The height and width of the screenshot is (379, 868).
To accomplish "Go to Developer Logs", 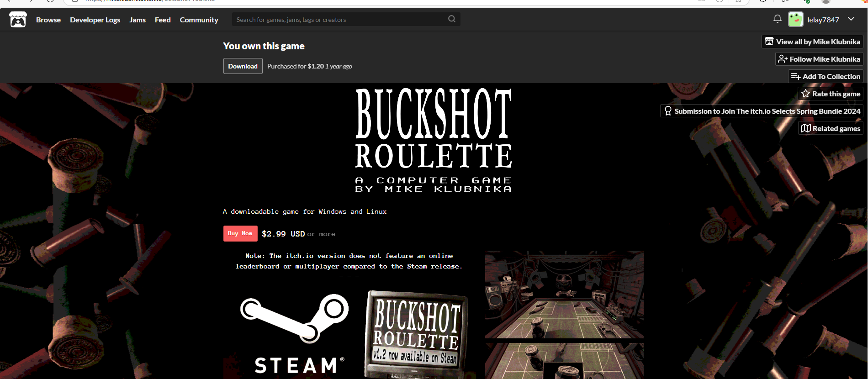I will pyautogui.click(x=95, y=20).
